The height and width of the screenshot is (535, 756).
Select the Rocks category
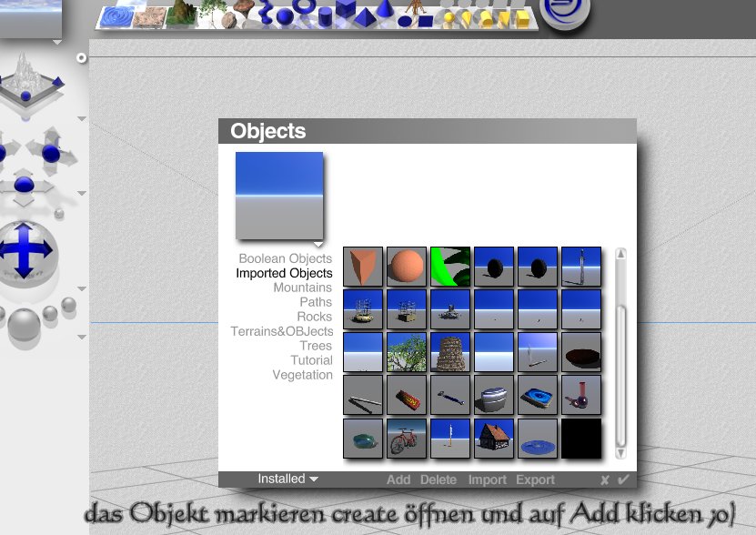315,317
